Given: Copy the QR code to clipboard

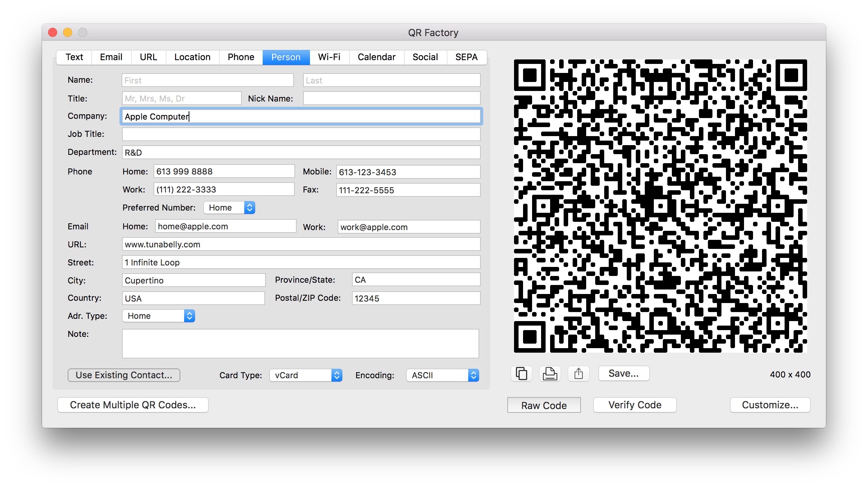Looking at the screenshot, I should pyautogui.click(x=522, y=374).
